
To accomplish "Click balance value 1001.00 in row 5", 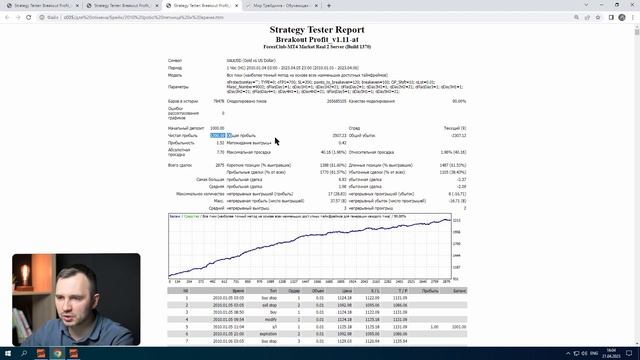I will [459, 327].
